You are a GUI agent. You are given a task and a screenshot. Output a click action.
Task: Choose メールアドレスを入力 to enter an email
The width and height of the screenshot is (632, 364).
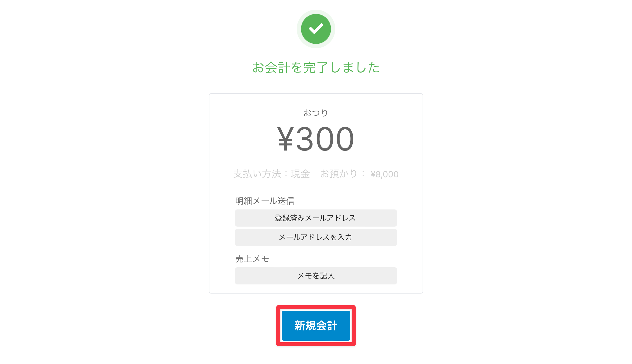point(316,237)
